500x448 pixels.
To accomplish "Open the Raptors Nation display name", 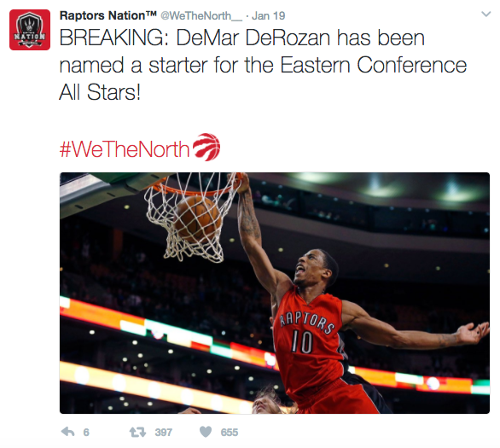I will (x=102, y=15).
